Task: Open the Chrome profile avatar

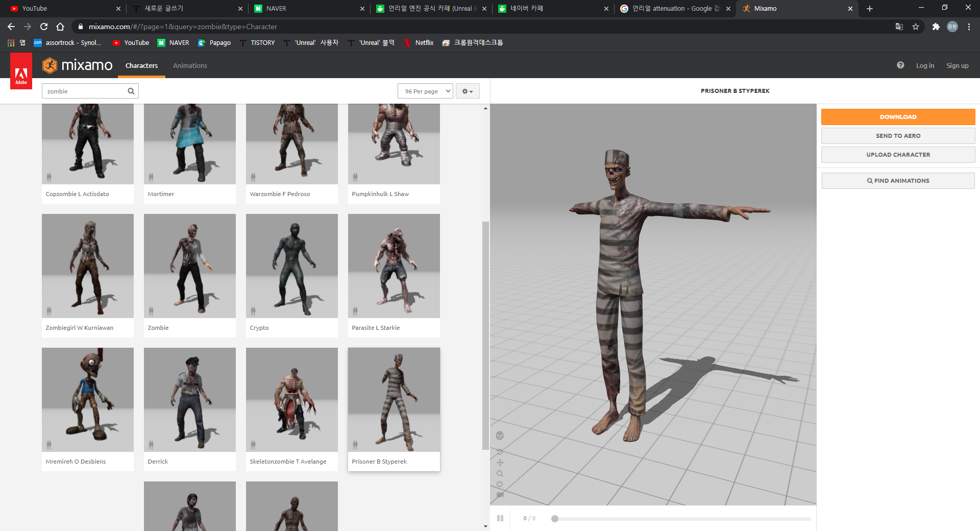Action: 952,27
